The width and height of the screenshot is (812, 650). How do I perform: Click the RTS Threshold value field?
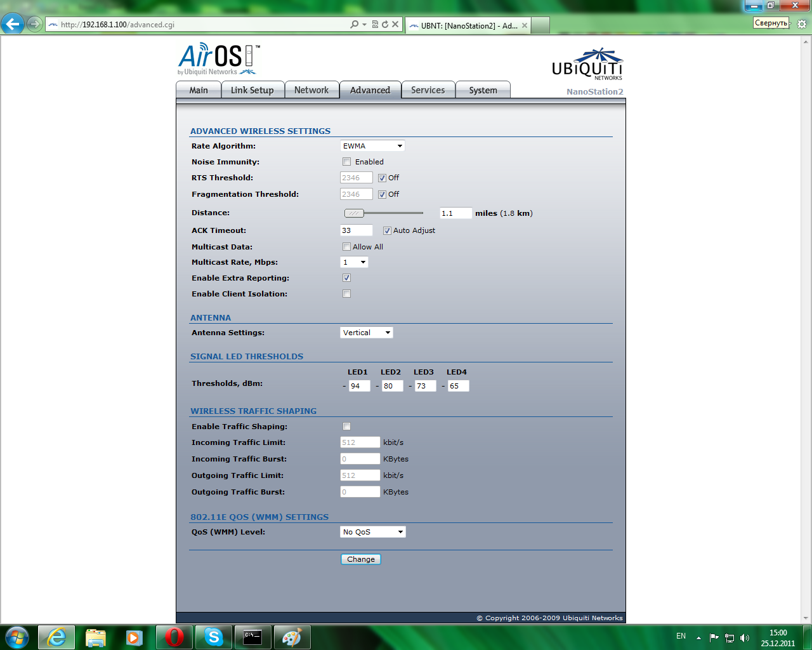coord(357,178)
